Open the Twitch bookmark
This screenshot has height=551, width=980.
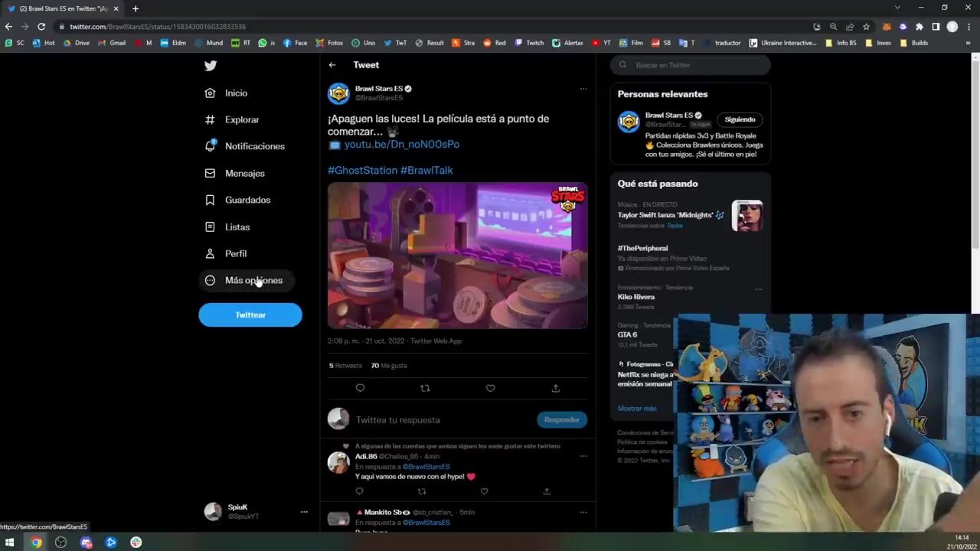[x=529, y=43]
